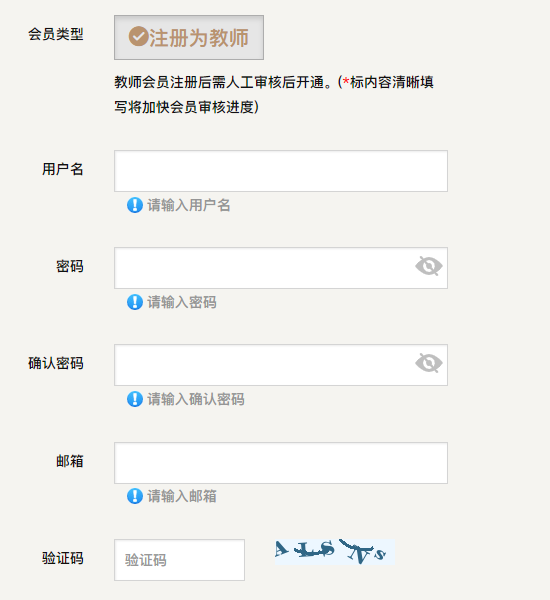Click the checkmark icon in 注册为教师
Image resolution: width=550 pixels, height=600 pixels.
[138, 37]
